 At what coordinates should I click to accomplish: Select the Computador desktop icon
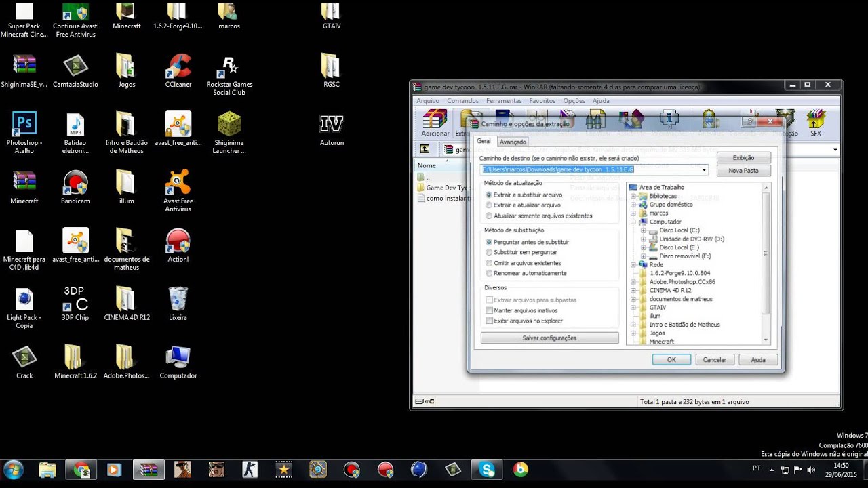pyautogui.click(x=178, y=362)
